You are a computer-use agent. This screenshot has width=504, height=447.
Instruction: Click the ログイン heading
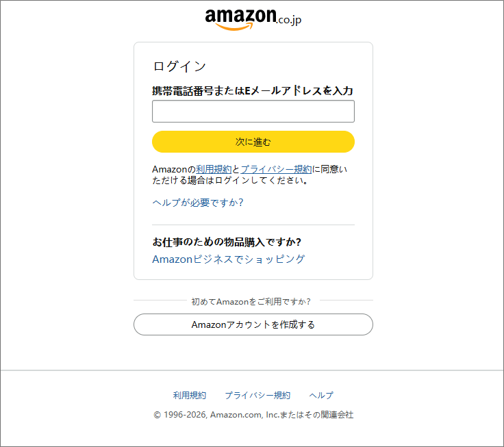coord(179,66)
